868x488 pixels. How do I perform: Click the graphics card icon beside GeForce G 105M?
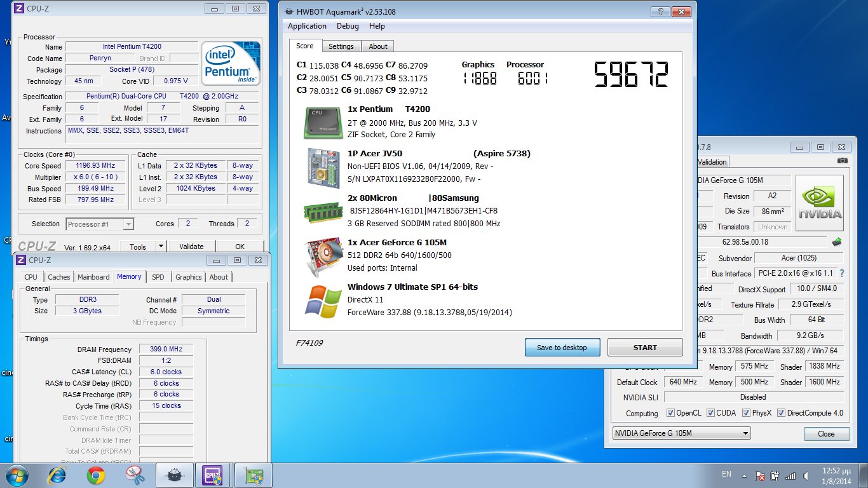click(x=323, y=256)
